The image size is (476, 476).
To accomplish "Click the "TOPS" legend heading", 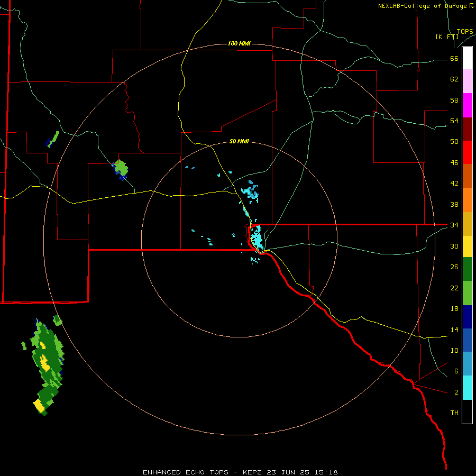I will pos(465,32).
